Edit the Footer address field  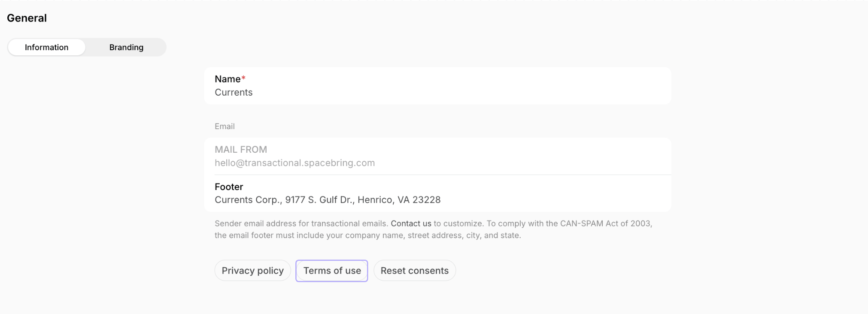tap(437, 193)
